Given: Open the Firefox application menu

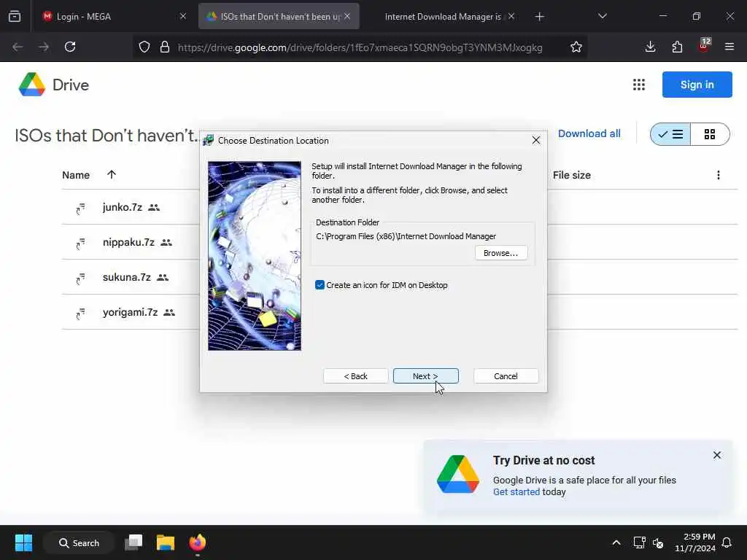Looking at the screenshot, I should click(729, 47).
